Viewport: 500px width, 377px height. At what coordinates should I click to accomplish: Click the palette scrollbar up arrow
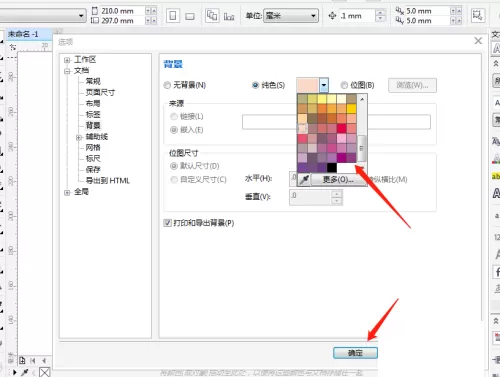[362, 99]
